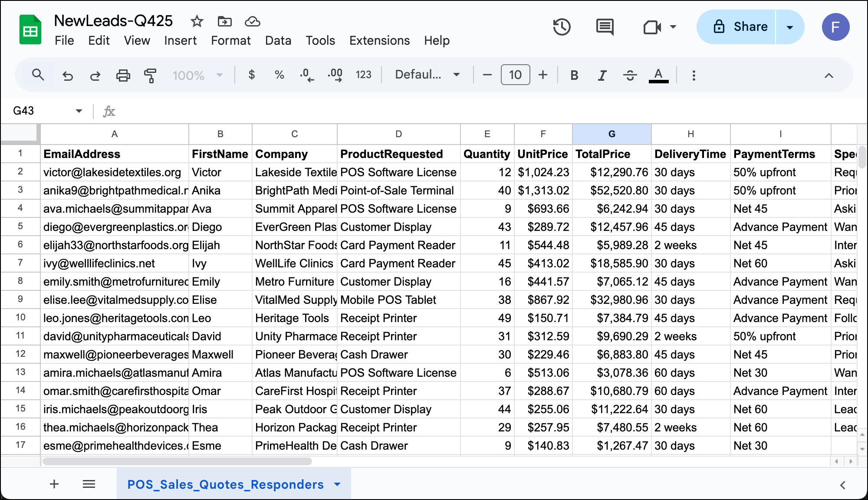Open the POS_Sales_Quotes_Responders sheet menu
The height and width of the screenshot is (500, 868).
pos(337,484)
